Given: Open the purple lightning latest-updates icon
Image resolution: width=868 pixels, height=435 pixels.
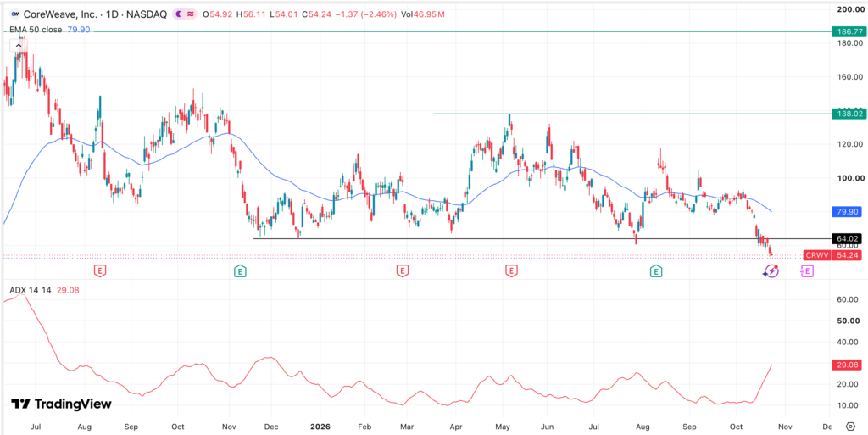Looking at the screenshot, I should click(771, 271).
